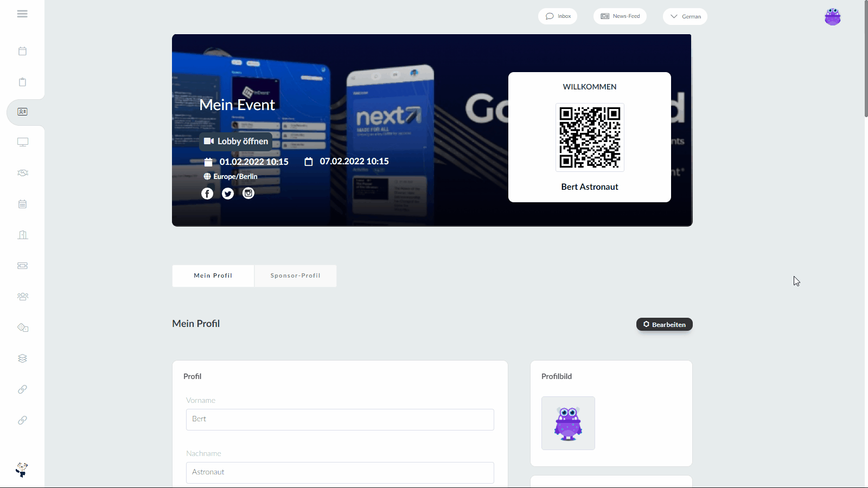The image size is (868, 488).
Task: Click the Vorname input field
Action: click(340, 420)
